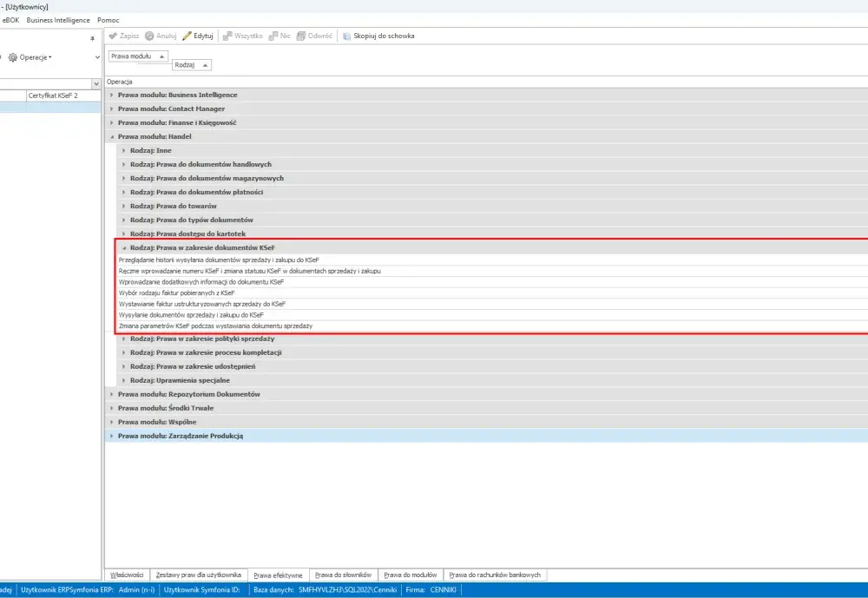Image resolution: width=868 pixels, height=598 pixels.
Task: Select Wprowadzanie dodatkowych informacji do dokumentu KSeF
Action: 493,282
